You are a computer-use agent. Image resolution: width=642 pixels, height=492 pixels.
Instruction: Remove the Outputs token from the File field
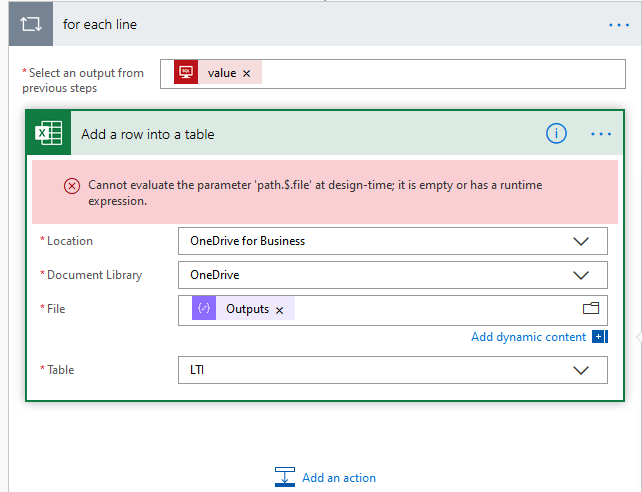coord(279,310)
